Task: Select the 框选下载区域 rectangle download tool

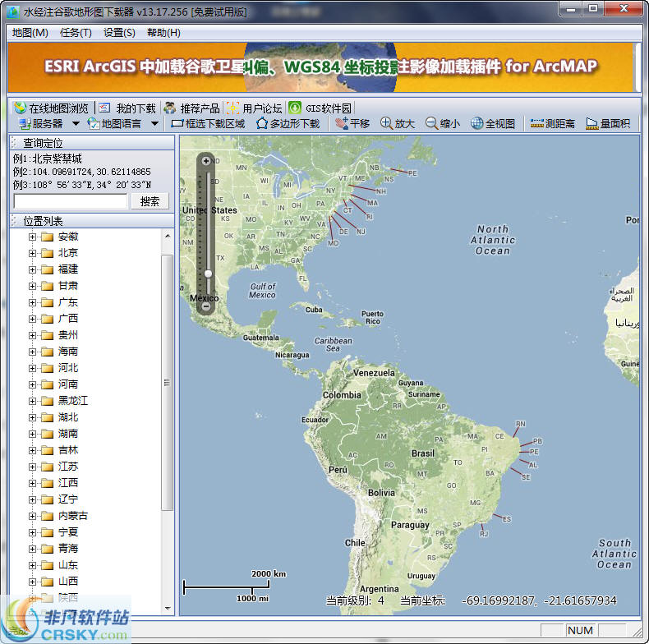Action: pyautogui.click(x=208, y=123)
